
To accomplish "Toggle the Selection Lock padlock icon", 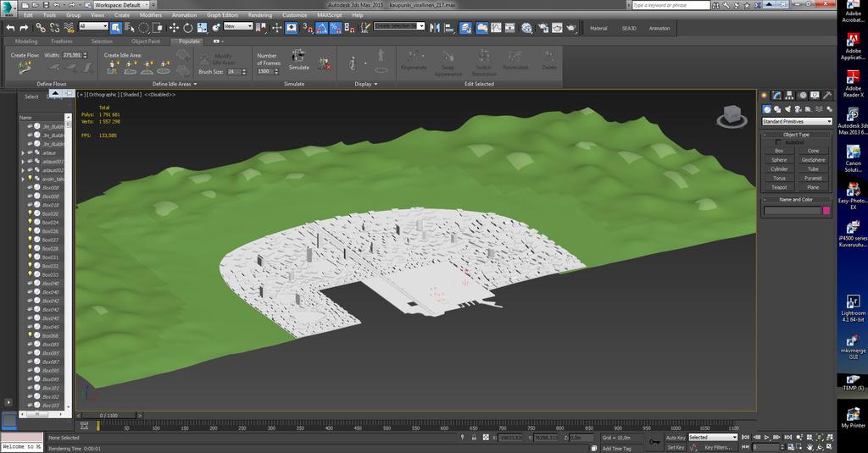I will [474, 438].
